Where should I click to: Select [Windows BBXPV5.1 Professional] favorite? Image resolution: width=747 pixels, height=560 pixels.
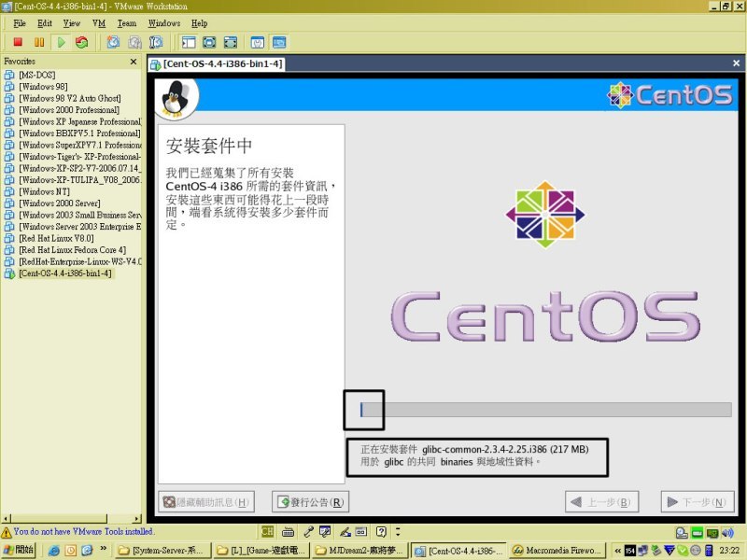click(79, 133)
